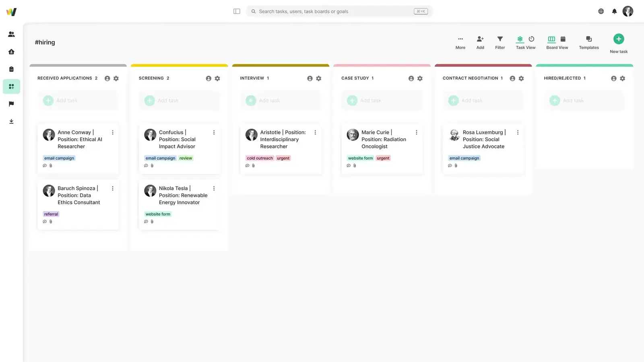Select the snowflake Task View tab

(x=520, y=39)
